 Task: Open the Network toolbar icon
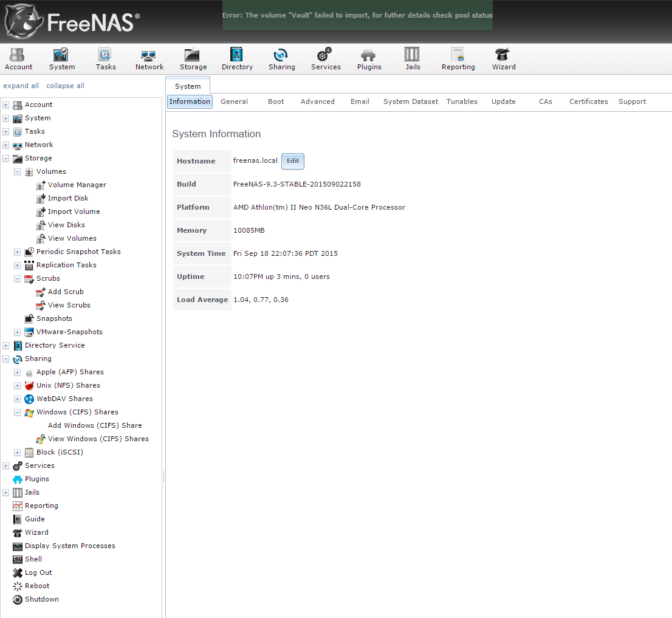pos(149,59)
